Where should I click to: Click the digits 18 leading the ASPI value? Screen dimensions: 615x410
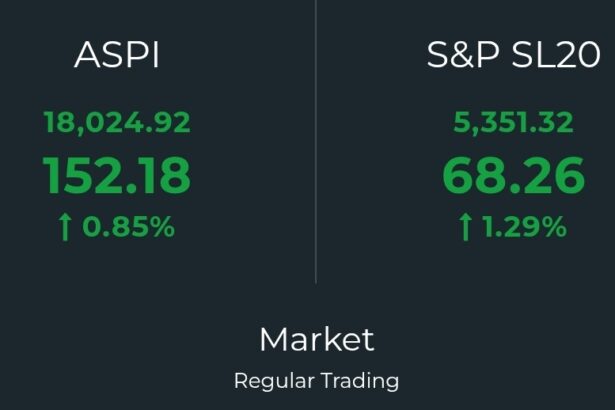pyautogui.click(x=58, y=122)
